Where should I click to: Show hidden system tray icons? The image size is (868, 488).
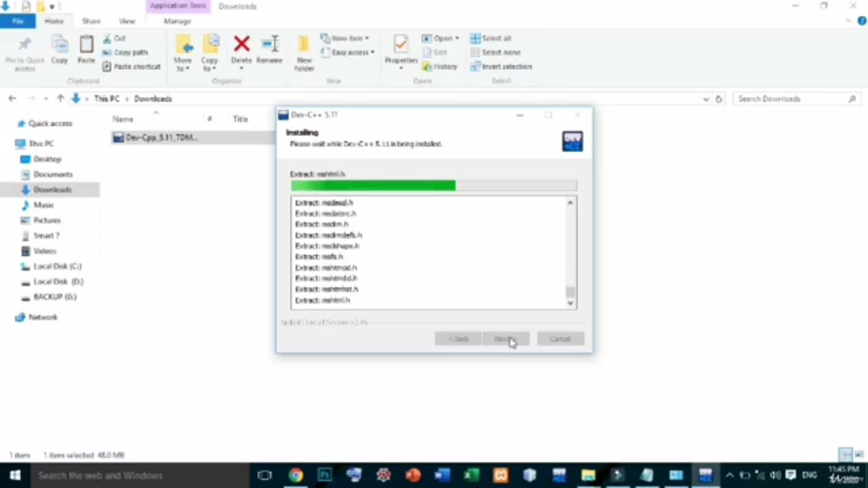click(730, 475)
